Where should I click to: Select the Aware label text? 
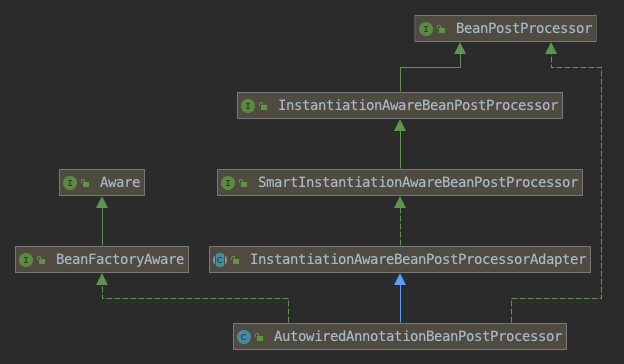coord(120,182)
